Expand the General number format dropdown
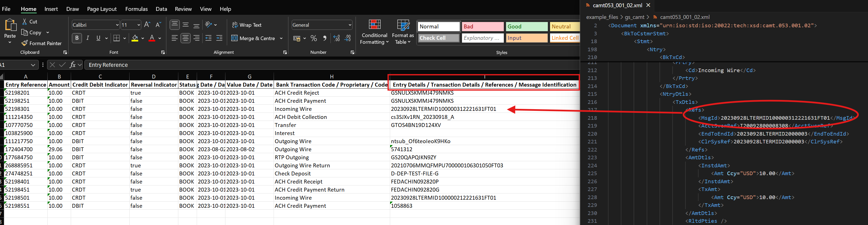 [x=350, y=25]
